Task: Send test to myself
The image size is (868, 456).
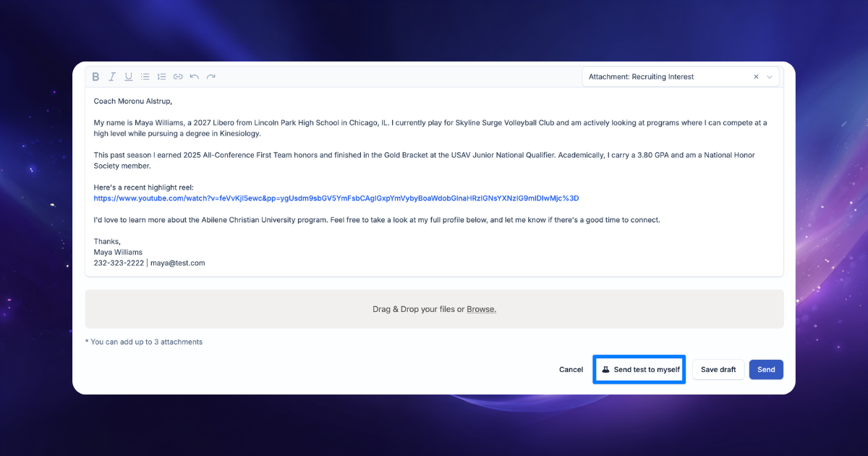Action: (639, 369)
